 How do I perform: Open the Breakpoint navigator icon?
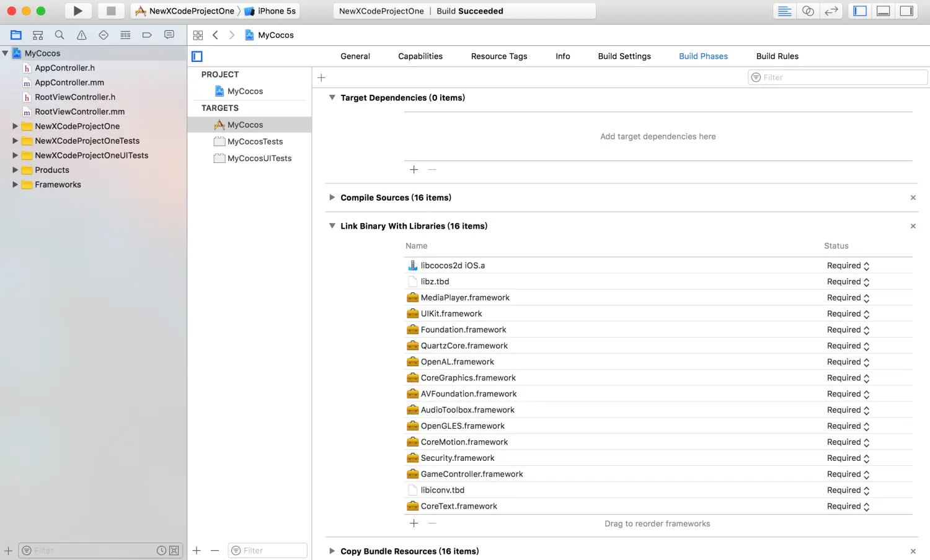(x=147, y=35)
